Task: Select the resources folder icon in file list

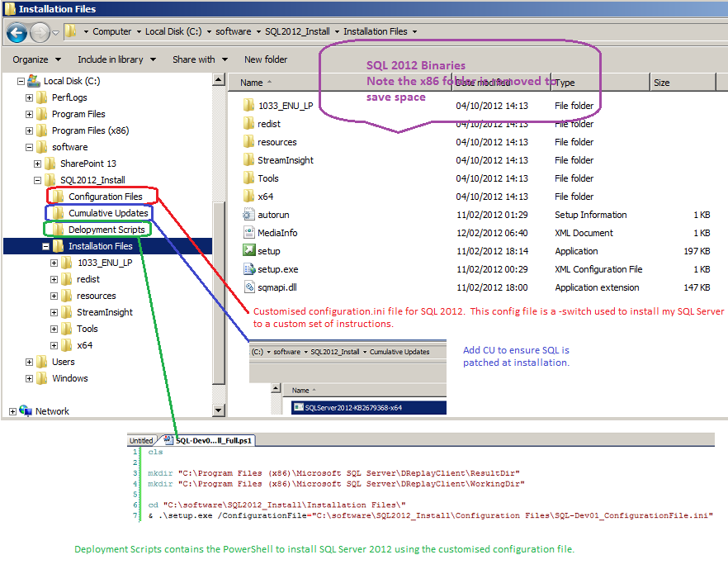Action: (x=249, y=142)
